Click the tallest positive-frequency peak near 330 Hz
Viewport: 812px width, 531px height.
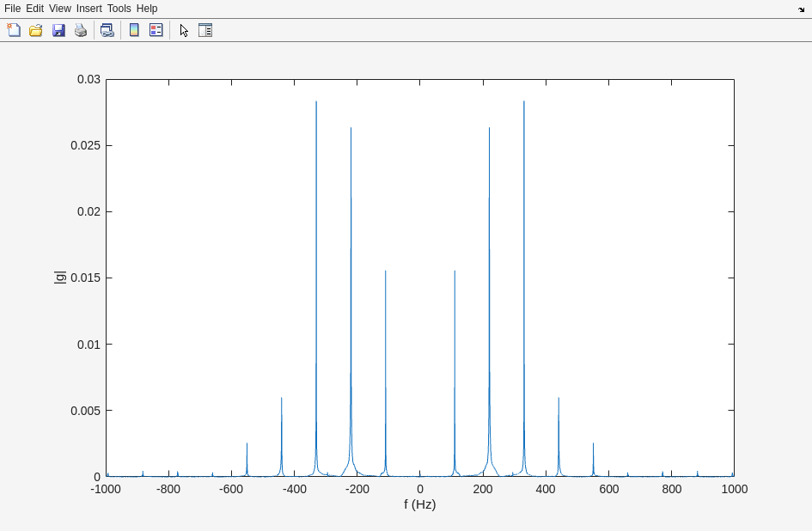click(524, 103)
